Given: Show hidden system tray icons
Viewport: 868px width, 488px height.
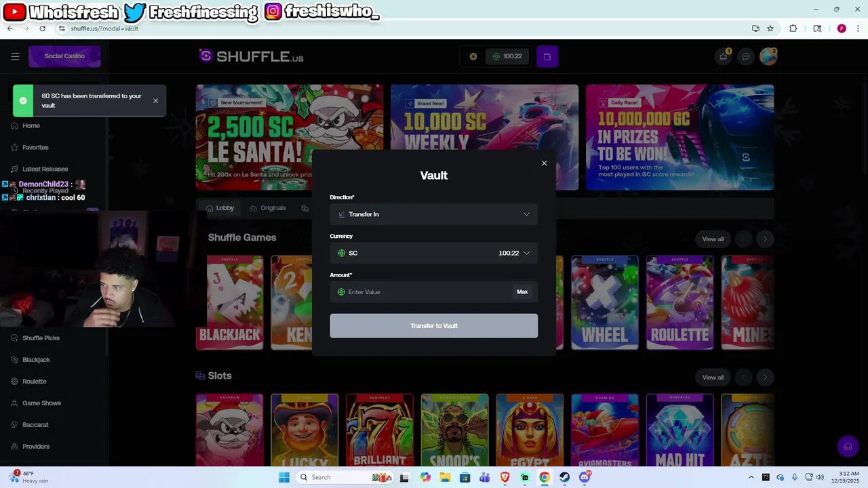Looking at the screenshot, I should click(751, 477).
